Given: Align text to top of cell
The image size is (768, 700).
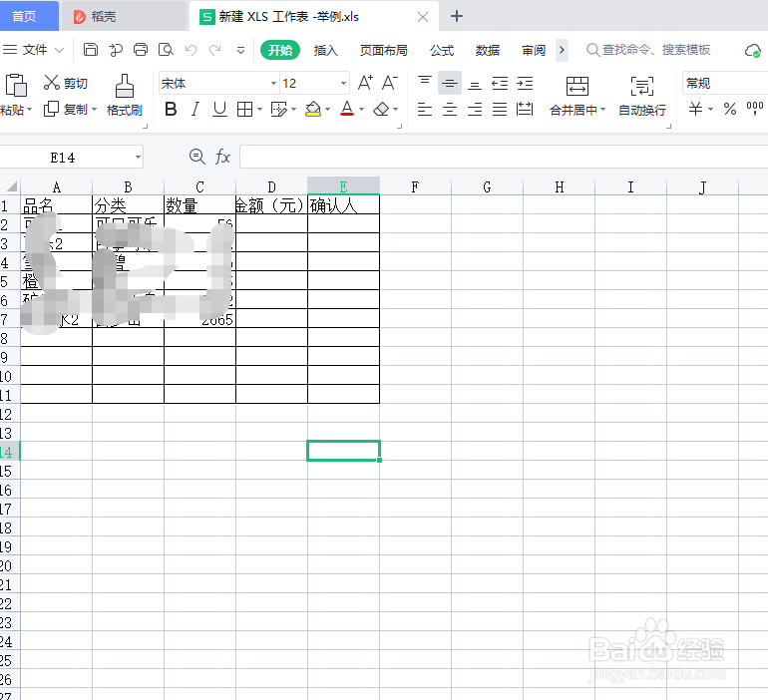Looking at the screenshot, I should [x=425, y=83].
